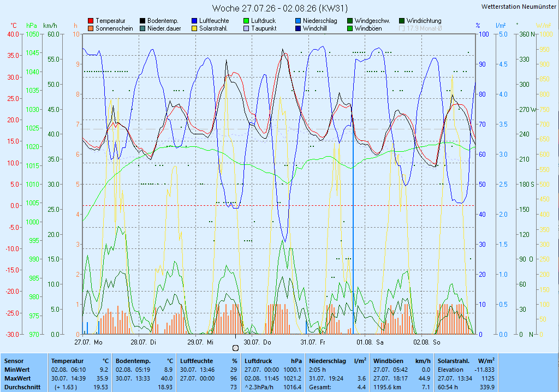Click the Niederschlag column header in table
Viewport: 559px width, 392px height.
(328, 361)
